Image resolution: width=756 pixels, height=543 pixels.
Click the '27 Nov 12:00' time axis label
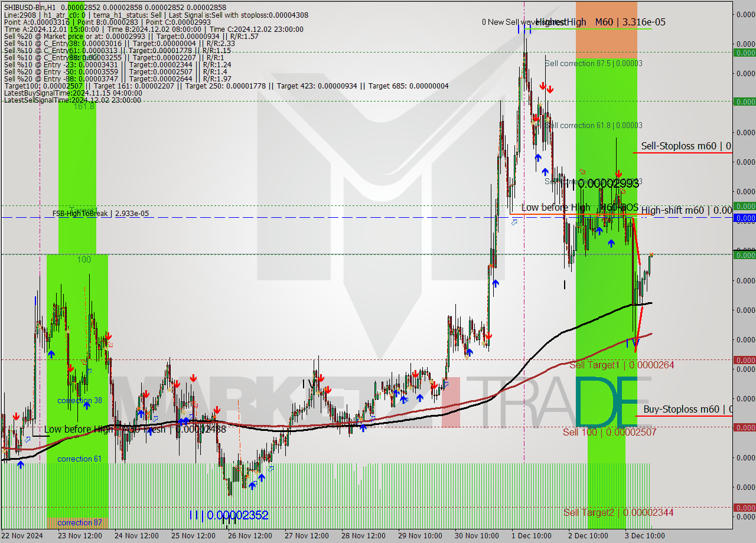[307, 535]
